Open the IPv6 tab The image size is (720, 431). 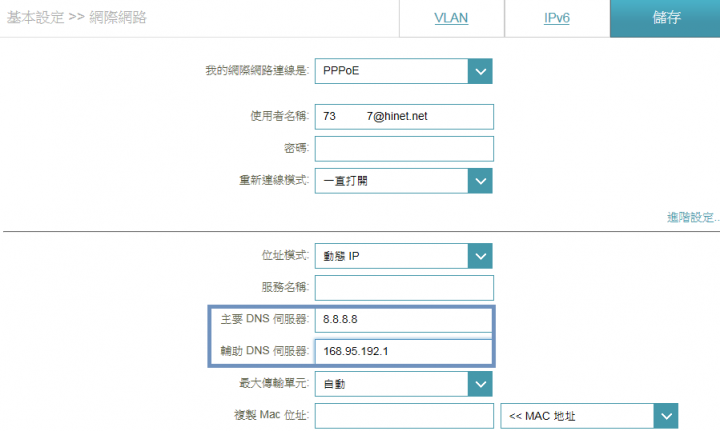pos(557,18)
